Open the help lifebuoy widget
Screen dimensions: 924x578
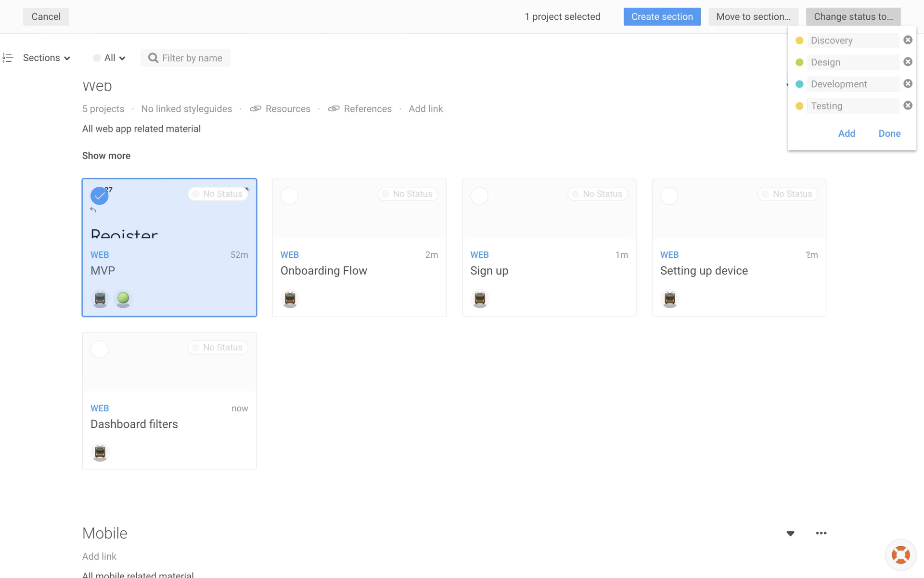tap(900, 555)
